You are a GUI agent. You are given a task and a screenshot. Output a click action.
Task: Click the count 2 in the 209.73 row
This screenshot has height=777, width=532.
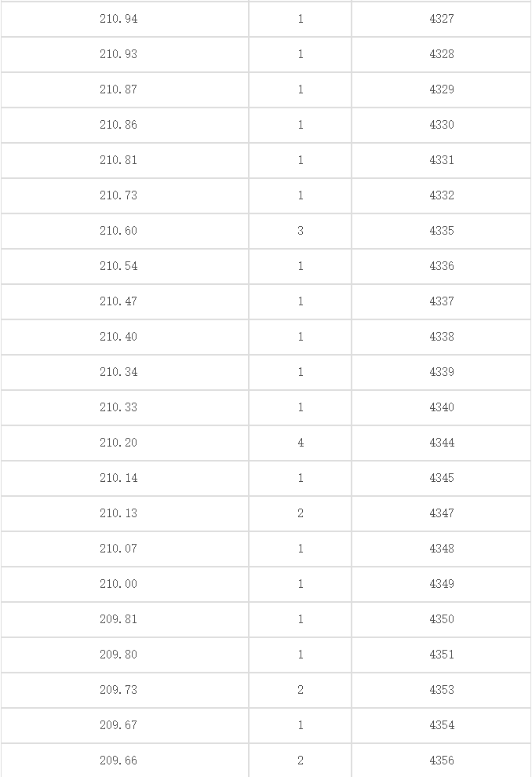301,690
